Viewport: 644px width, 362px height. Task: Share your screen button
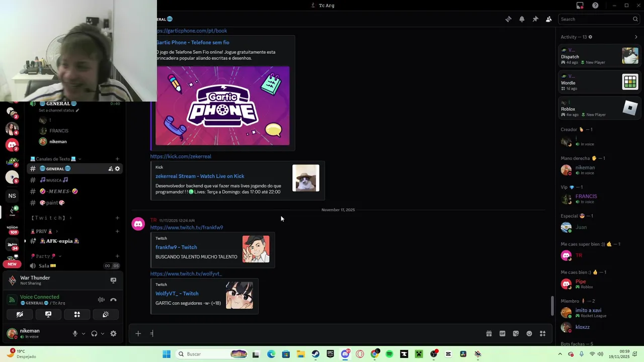click(x=48, y=314)
